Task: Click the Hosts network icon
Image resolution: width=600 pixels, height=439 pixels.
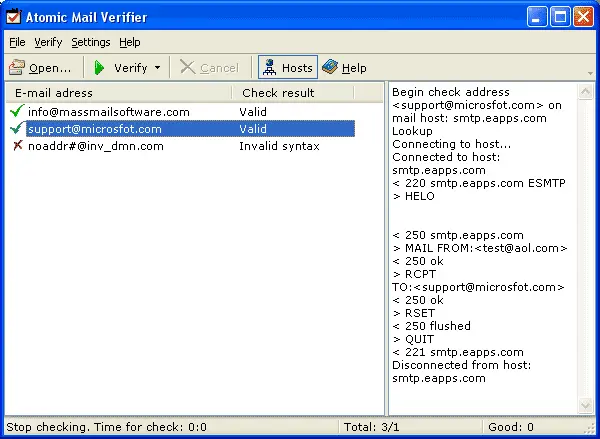Action: 268,68
